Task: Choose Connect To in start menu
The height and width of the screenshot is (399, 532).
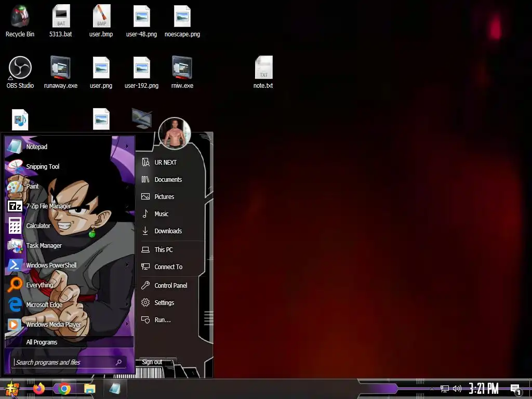Action: tap(171, 267)
